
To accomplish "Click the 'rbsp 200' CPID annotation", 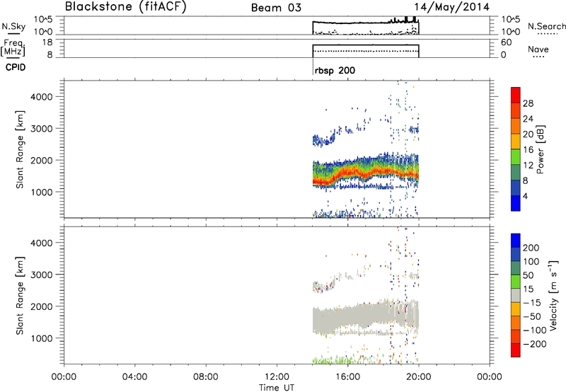I will (x=335, y=71).
